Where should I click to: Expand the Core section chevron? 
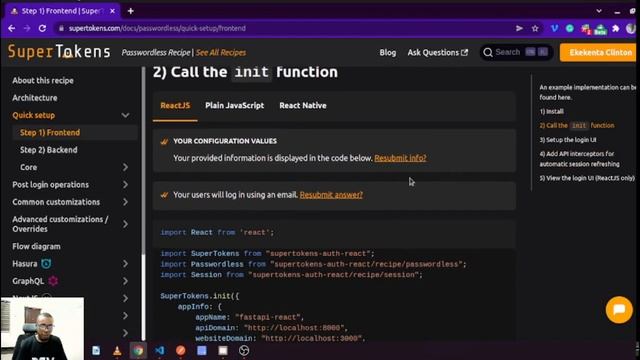click(x=125, y=167)
